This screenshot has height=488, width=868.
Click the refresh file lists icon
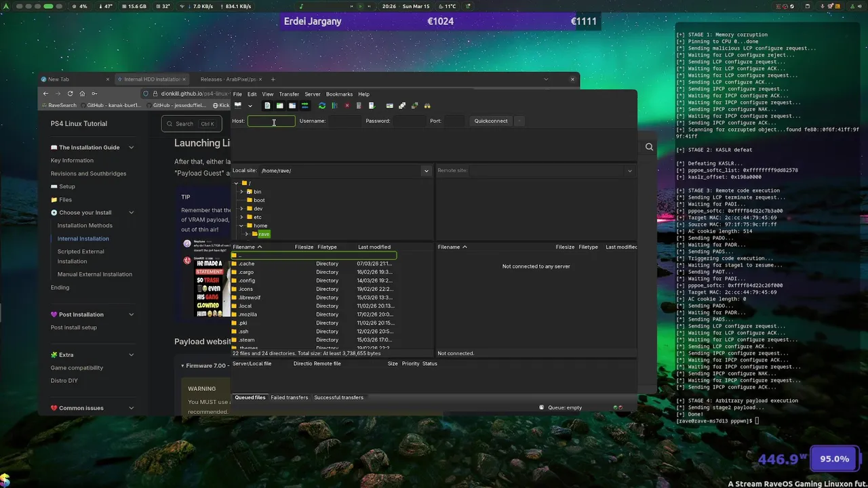click(x=322, y=106)
